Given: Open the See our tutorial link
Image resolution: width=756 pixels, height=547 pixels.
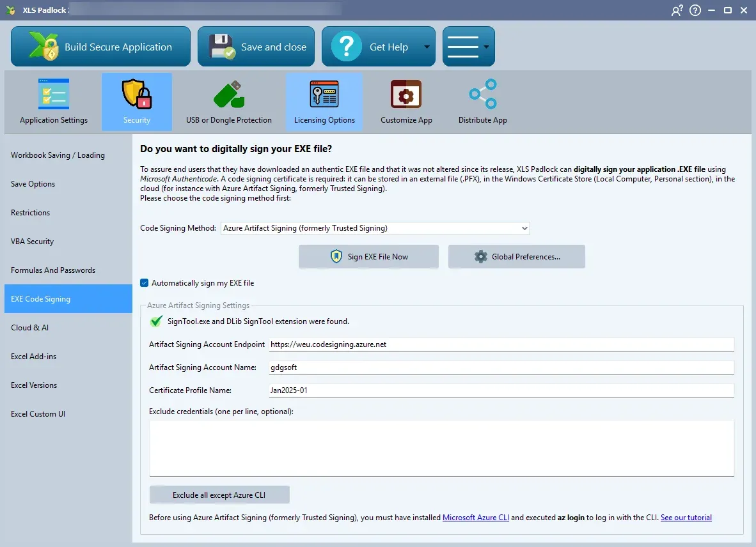Looking at the screenshot, I should [x=686, y=517].
